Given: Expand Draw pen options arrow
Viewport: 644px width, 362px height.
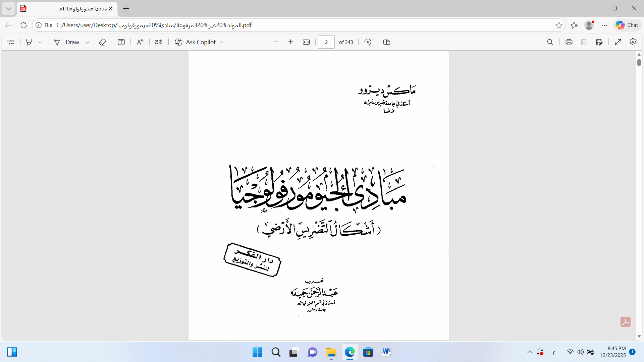Looking at the screenshot, I should point(87,42).
